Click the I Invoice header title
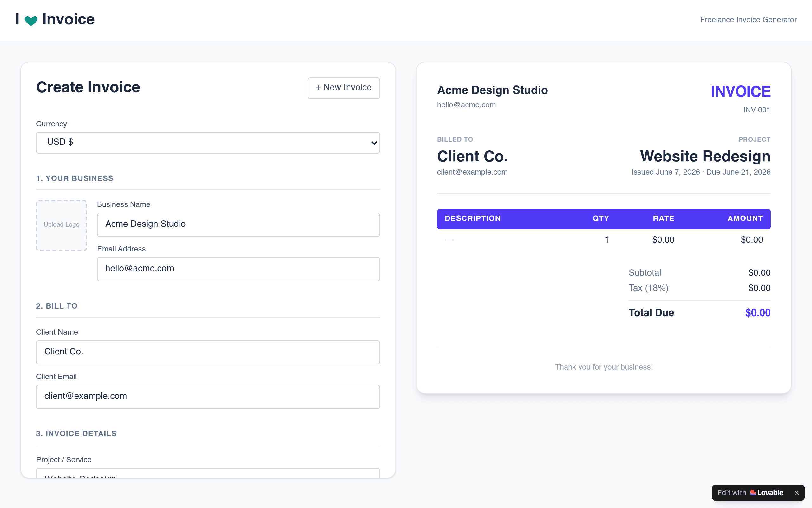 coord(56,19)
